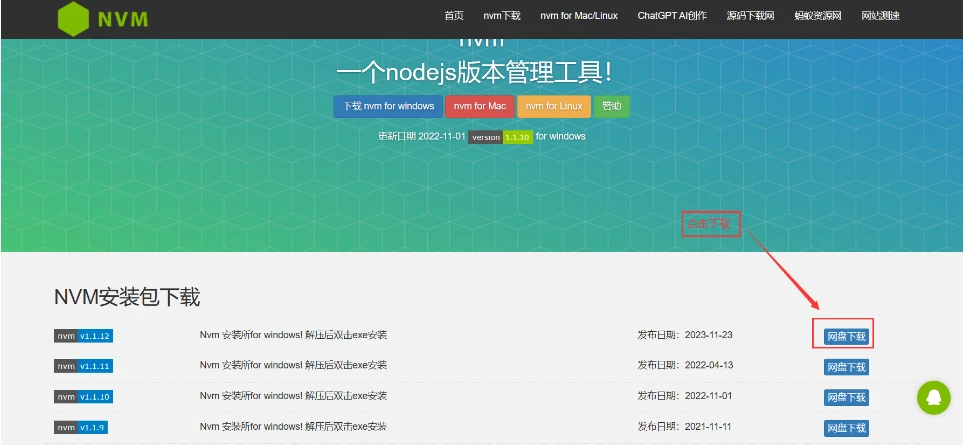Open the green chat bubble icon
The width and height of the screenshot is (965, 445).
(934, 398)
